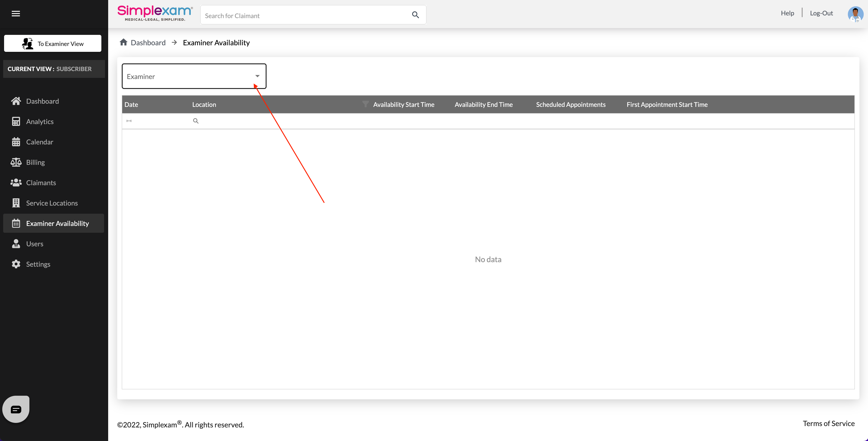868x441 pixels.
Task: Open the Billing sidebar item
Action: pyautogui.click(x=35, y=162)
